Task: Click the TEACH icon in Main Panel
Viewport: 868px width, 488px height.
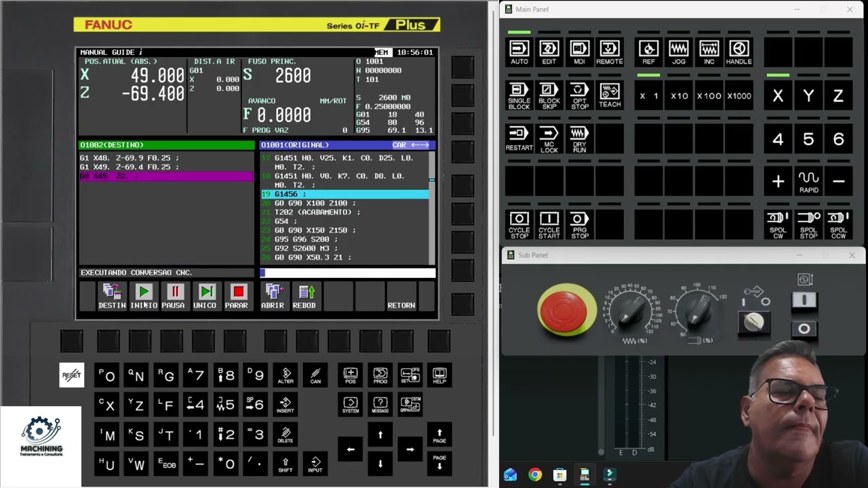Action: pyautogui.click(x=610, y=96)
